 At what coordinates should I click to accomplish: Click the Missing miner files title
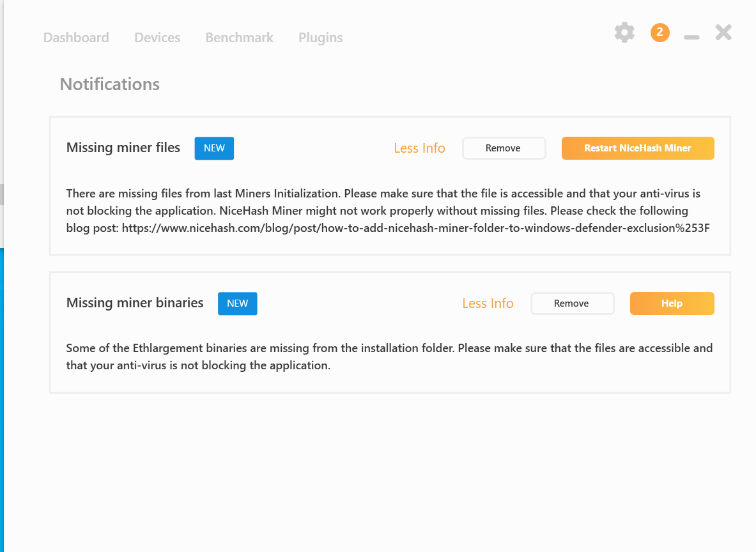123,148
